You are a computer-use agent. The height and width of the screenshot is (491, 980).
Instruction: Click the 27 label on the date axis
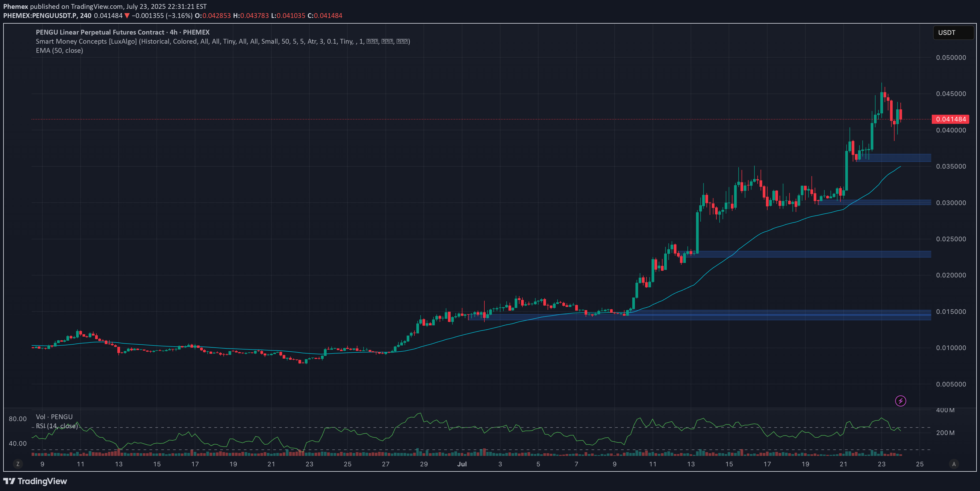386,464
